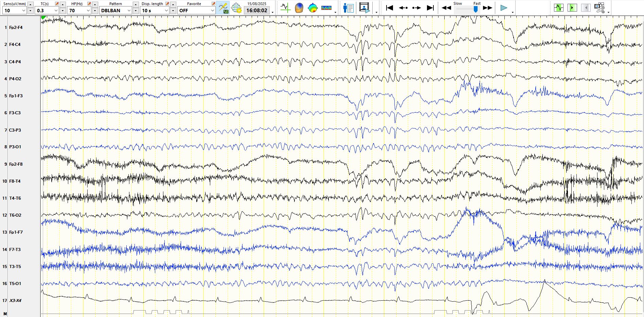
Task: Select the Fp1-F3 channel label
Action: coord(16,96)
